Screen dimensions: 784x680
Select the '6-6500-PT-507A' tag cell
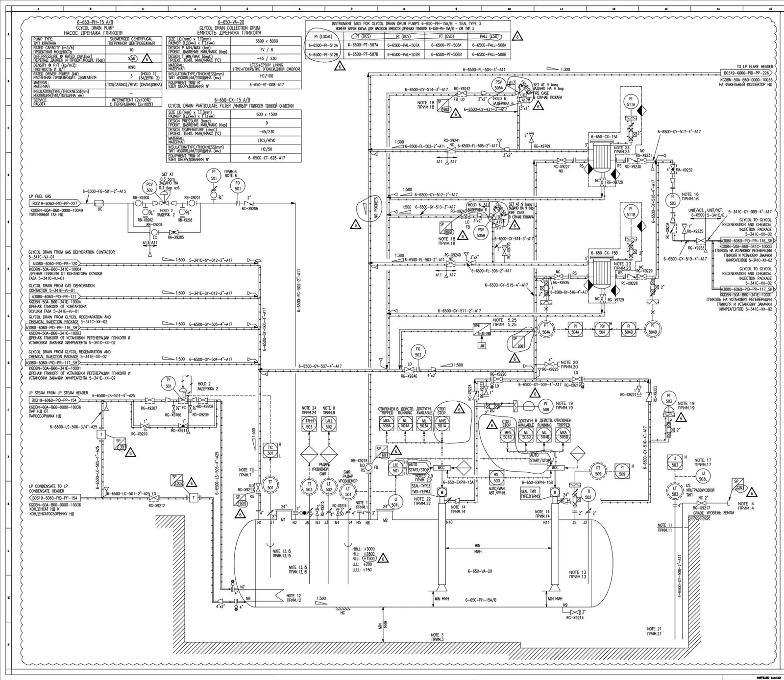click(x=363, y=45)
